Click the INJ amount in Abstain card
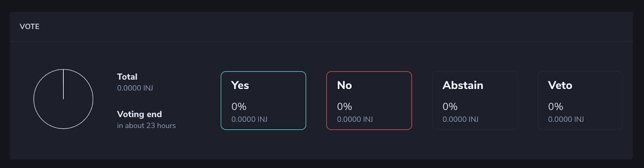 coord(460,119)
